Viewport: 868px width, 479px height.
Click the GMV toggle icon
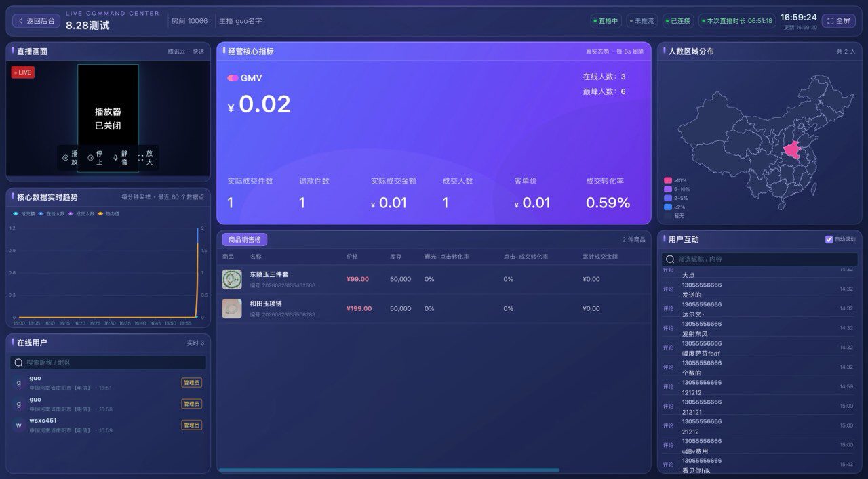coord(233,78)
